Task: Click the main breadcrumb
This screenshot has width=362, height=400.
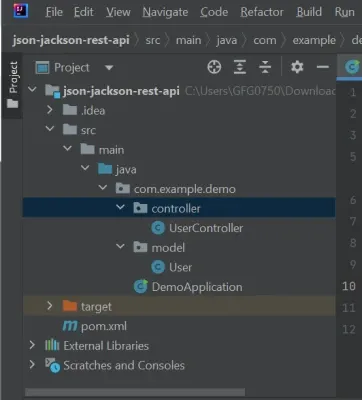Action: 189,40
